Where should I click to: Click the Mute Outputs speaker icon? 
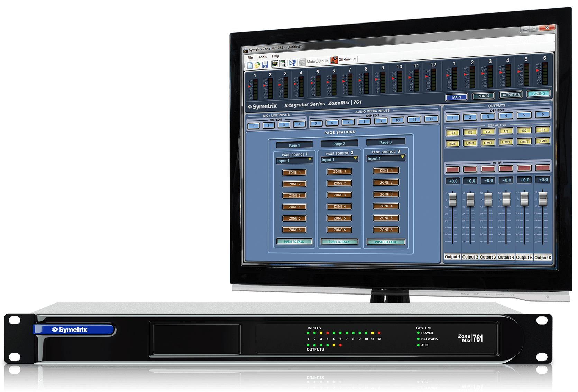tap(302, 62)
